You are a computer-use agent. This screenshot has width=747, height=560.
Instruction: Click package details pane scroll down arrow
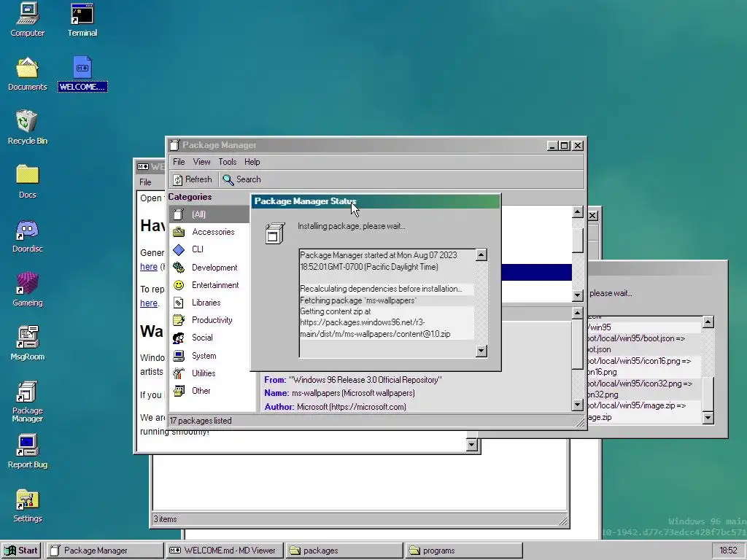click(578, 405)
